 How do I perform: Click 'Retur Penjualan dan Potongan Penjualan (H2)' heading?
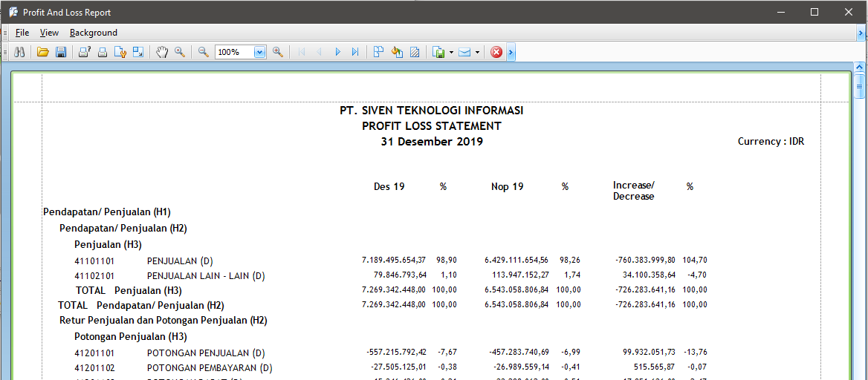click(163, 321)
